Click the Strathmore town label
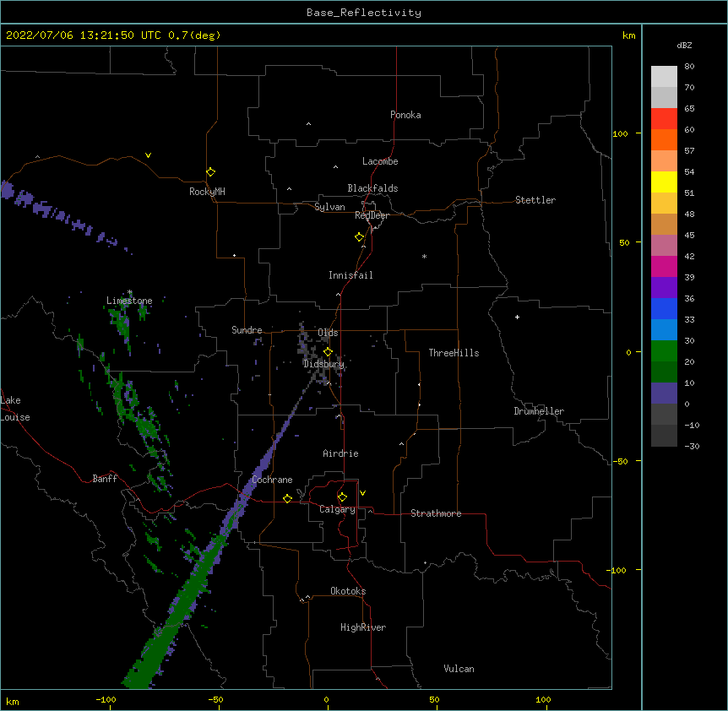 pyautogui.click(x=436, y=513)
